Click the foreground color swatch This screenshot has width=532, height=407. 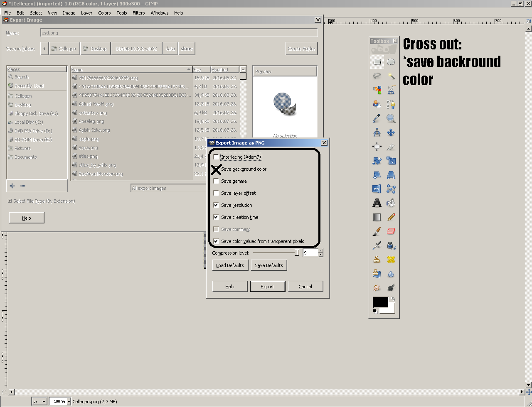click(x=380, y=302)
